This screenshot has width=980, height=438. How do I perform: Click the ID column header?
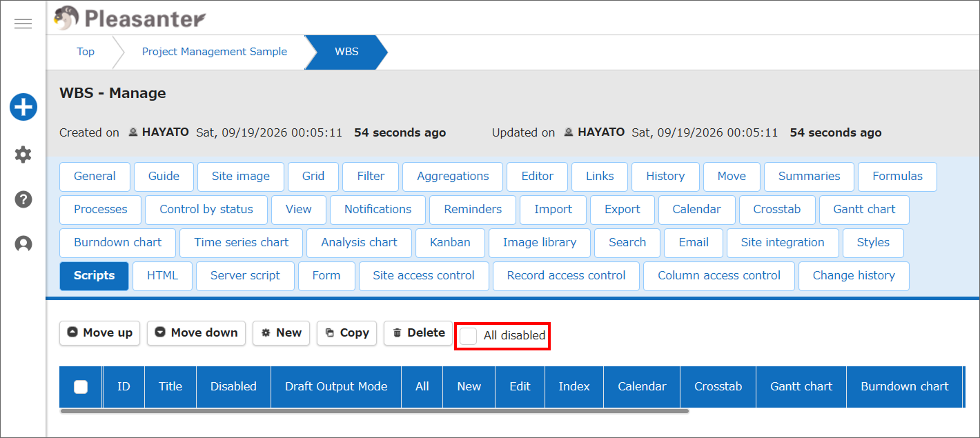click(x=124, y=387)
